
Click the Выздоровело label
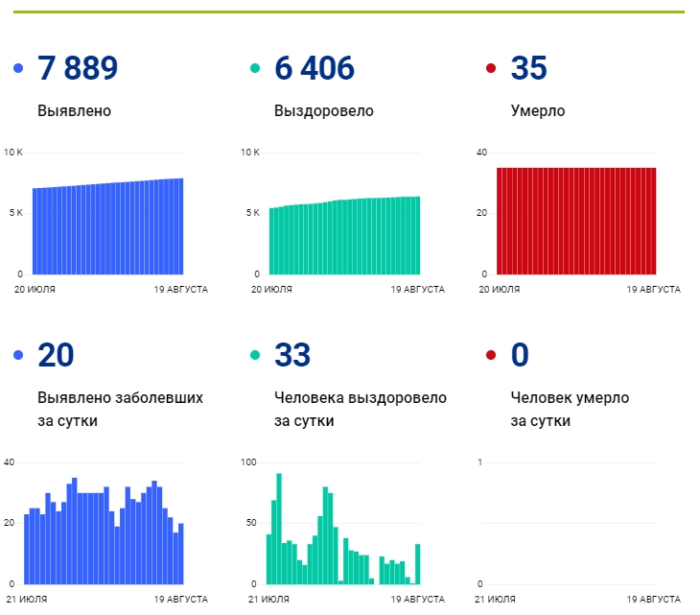pyautogui.click(x=324, y=110)
